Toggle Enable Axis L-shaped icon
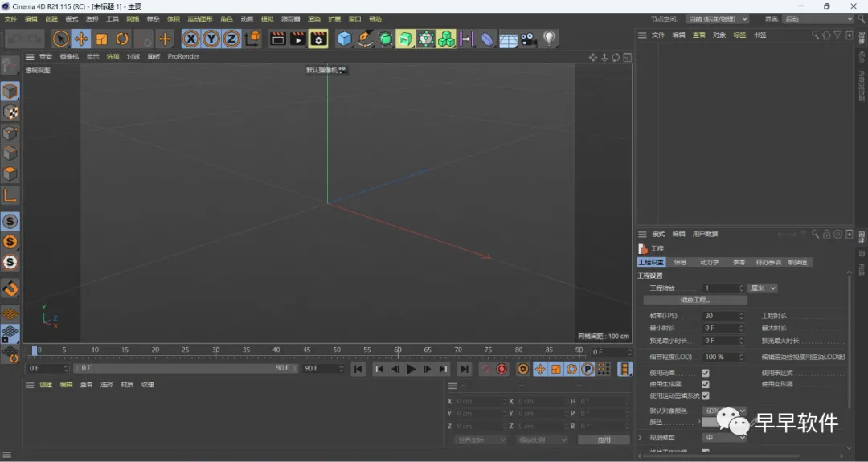 [x=10, y=194]
